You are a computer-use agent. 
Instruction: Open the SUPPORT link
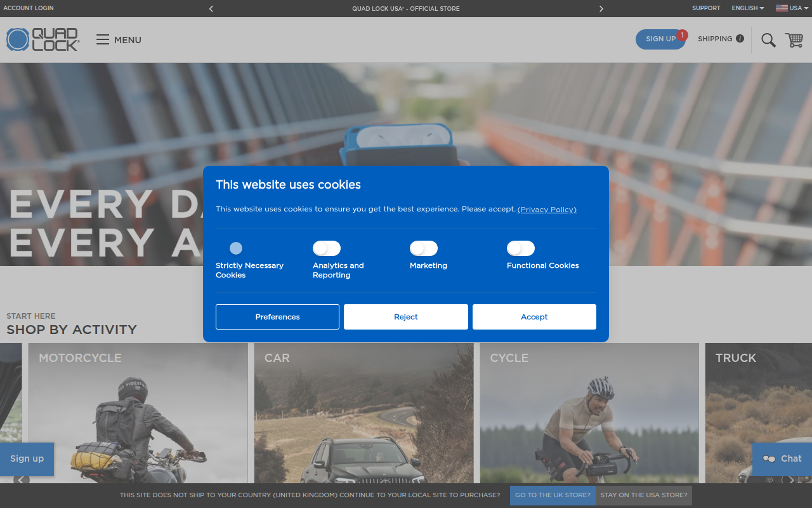(x=706, y=8)
